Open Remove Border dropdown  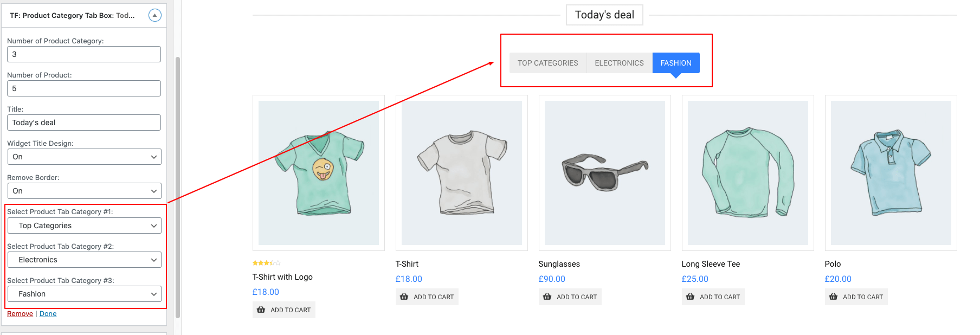point(84,191)
